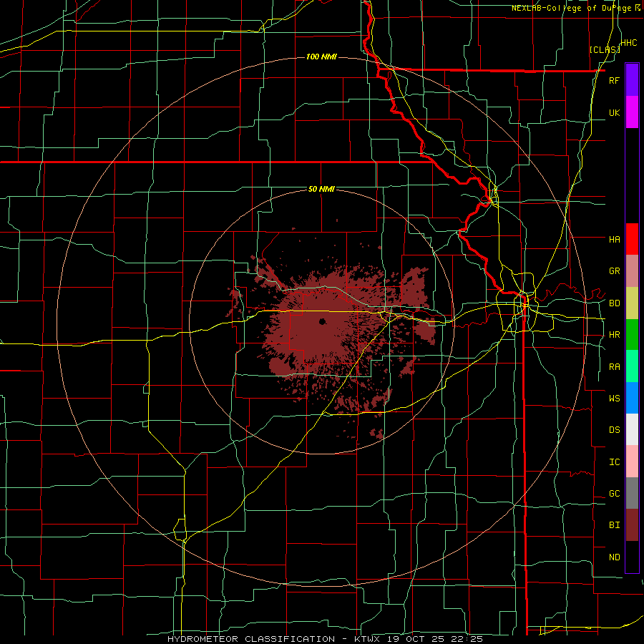644x644 pixels.
Task: Select the BD yellow legend block
Action: point(632,303)
